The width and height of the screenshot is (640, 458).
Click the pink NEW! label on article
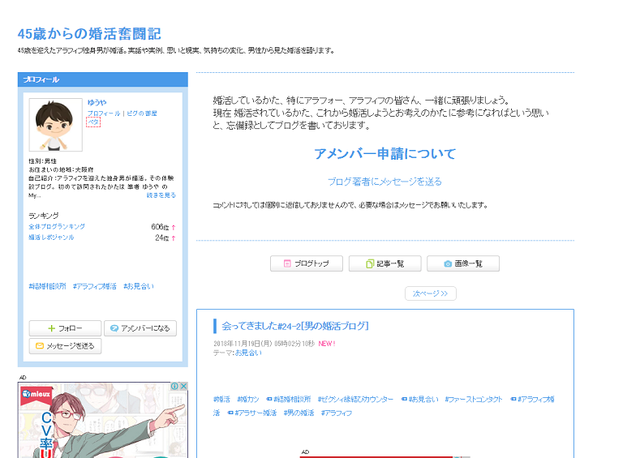click(327, 343)
